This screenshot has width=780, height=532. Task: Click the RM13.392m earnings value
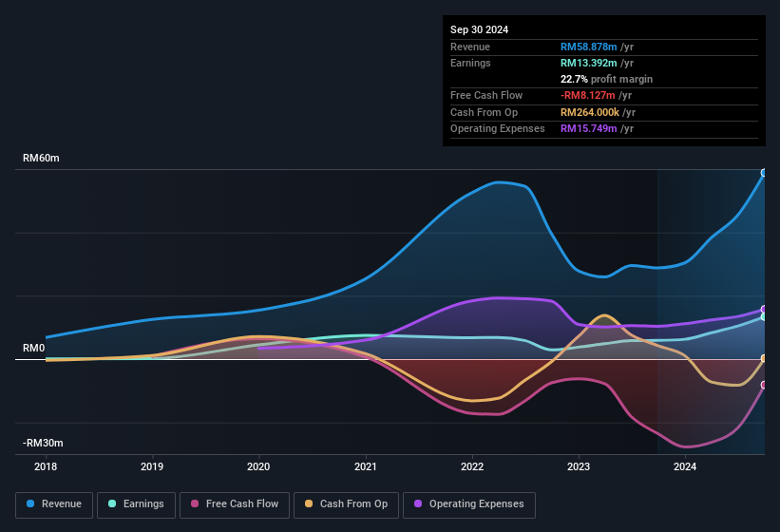[588, 63]
